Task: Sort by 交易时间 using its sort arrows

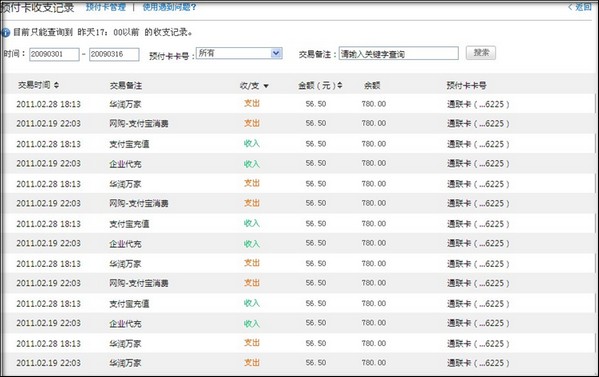Action: tap(57, 85)
